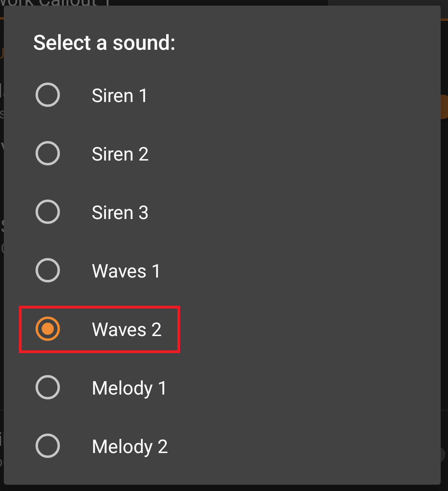Click the dimmed "Callout 1" header behind dialog

pyautogui.click(x=70, y=2)
